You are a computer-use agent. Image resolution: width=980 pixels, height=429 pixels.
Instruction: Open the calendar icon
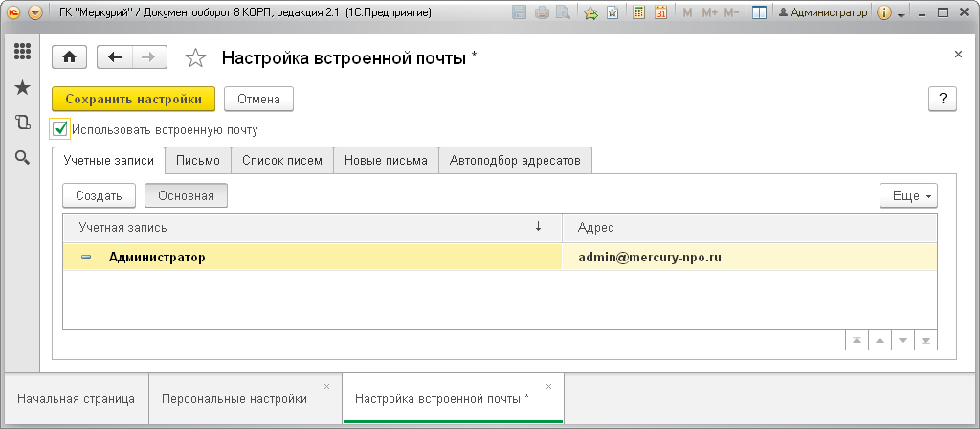[660, 12]
